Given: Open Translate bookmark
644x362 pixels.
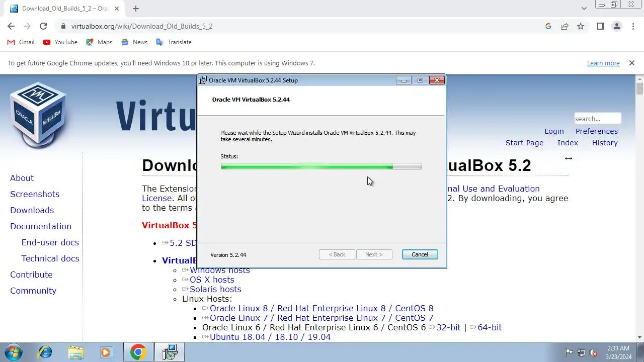Looking at the screenshot, I should tap(174, 42).
